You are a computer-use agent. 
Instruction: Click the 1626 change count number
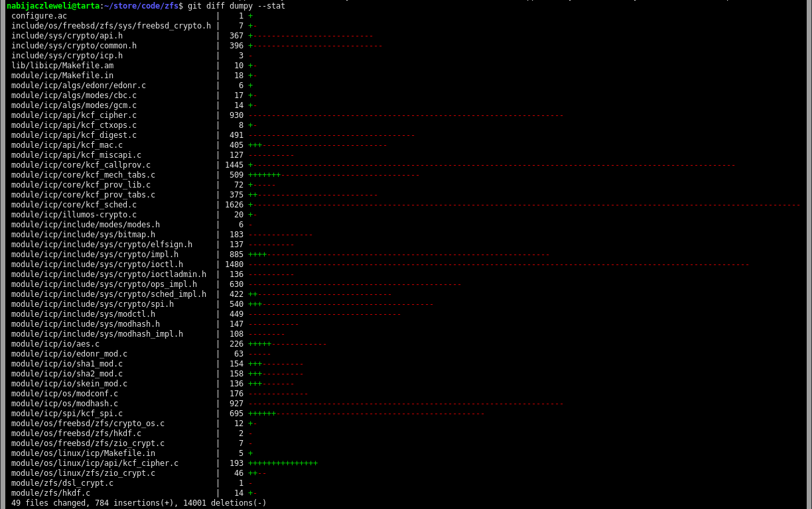[234, 205]
